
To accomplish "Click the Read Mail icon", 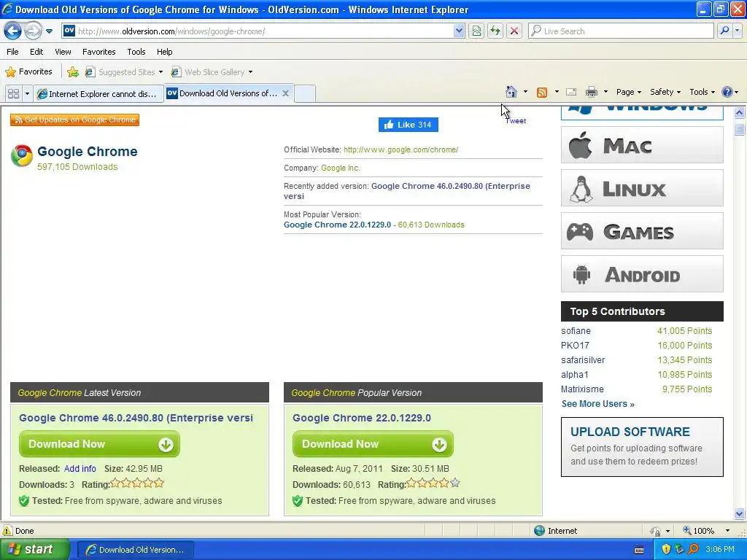I will pyautogui.click(x=571, y=92).
